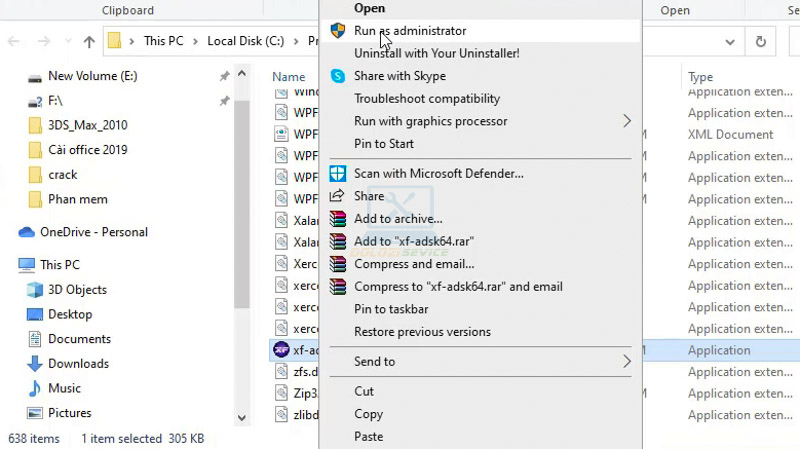Go back with the Back arrow
This screenshot has width=800, height=449.
coord(14,41)
